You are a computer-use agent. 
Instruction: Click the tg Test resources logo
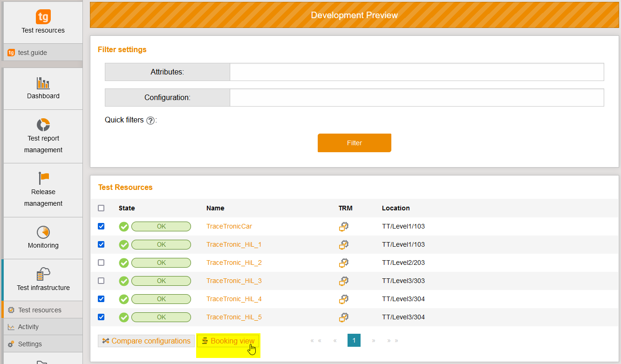tap(43, 17)
